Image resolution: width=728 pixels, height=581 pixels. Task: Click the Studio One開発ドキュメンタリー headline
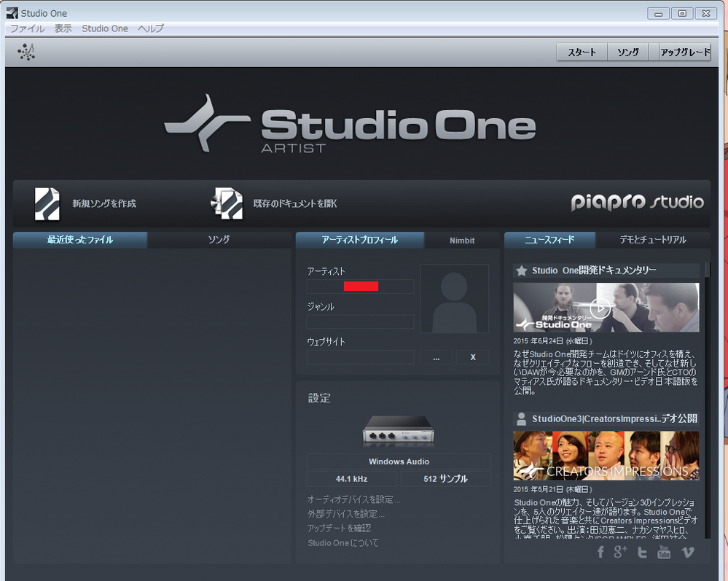(x=594, y=270)
